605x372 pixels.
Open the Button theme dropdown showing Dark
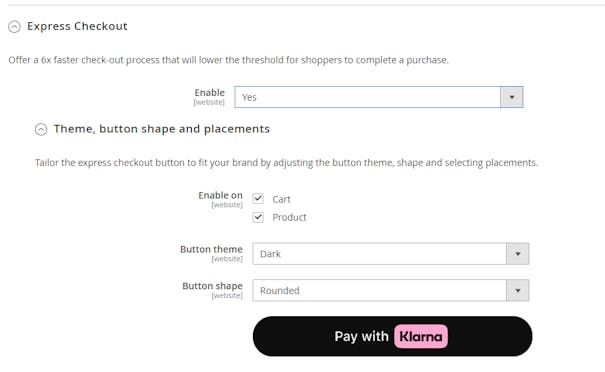391,254
